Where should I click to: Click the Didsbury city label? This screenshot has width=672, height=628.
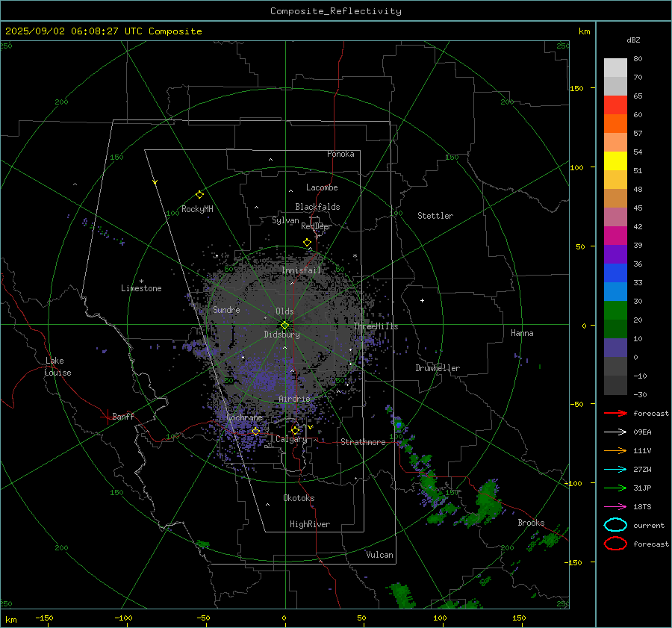pos(281,335)
